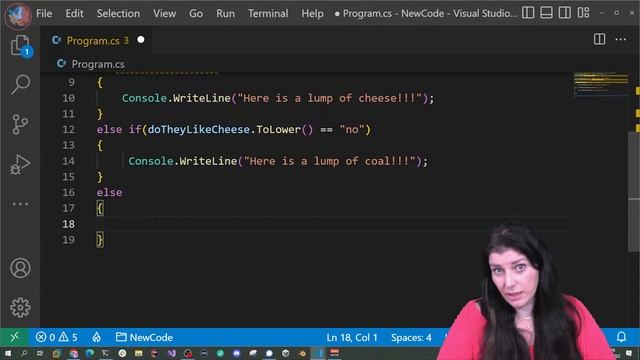Open the purple Visual Studio taskbar icon
The image size is (640, 360).
[171, 353]
